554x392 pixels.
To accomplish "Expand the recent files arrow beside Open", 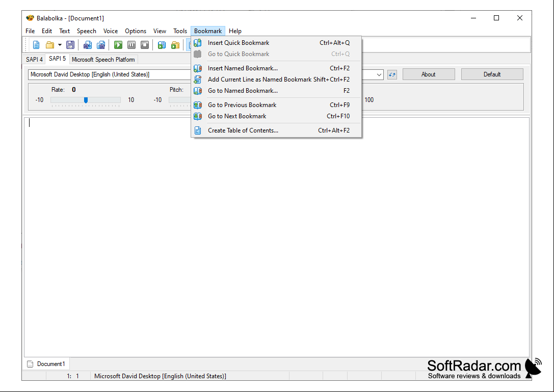I will point(60,45).
